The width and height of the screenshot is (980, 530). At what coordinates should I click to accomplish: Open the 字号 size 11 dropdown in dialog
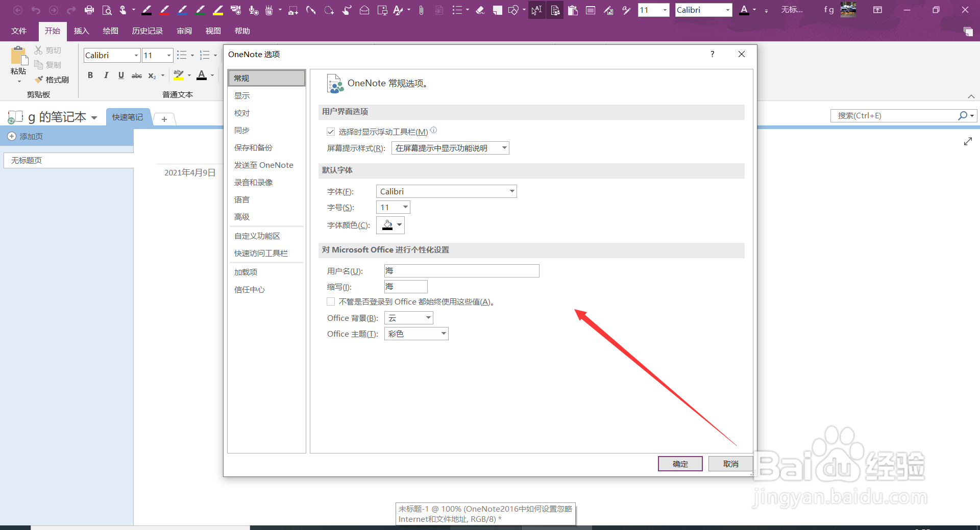[x=393, y=207]
